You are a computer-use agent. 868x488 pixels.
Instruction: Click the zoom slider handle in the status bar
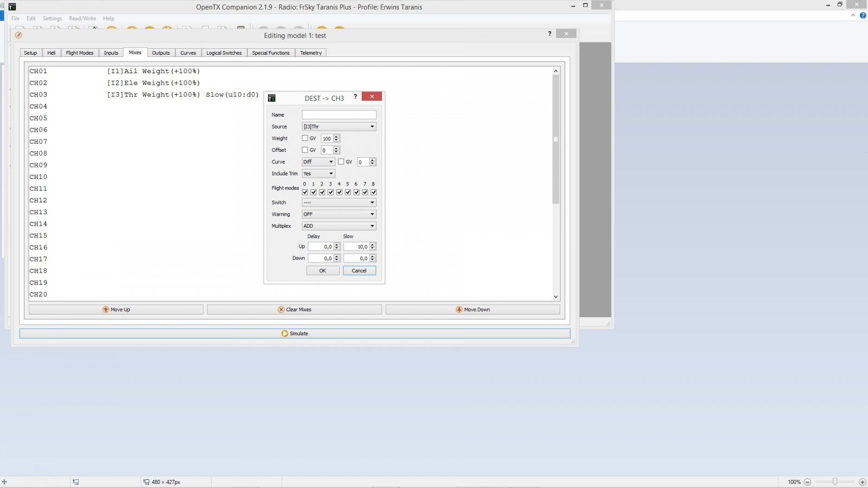835,482
